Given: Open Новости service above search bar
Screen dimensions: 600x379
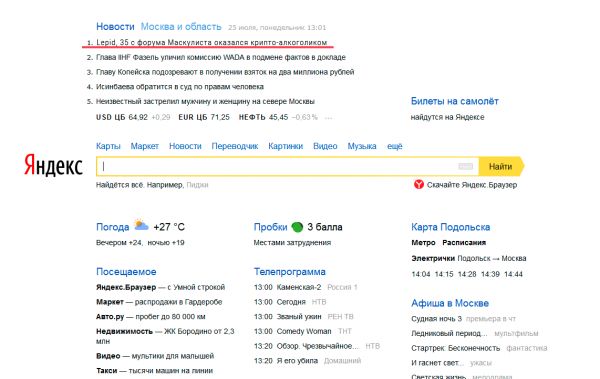Looking at the screenshot, I should tap(185, 146).
